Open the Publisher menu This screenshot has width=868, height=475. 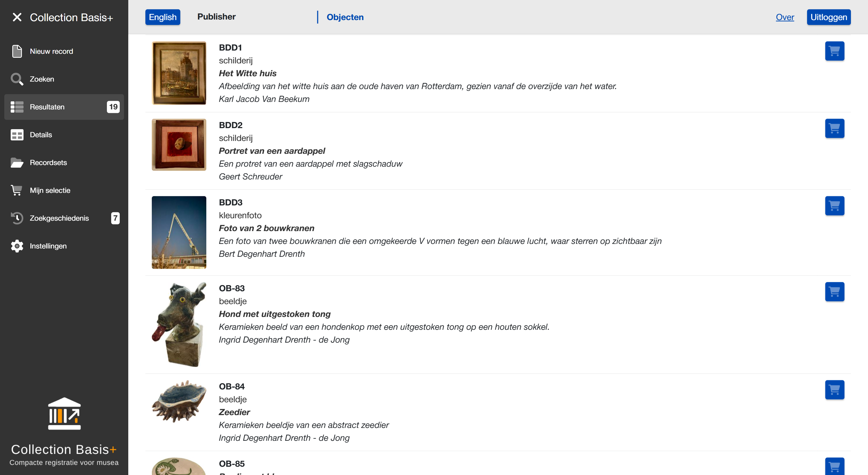216,17
